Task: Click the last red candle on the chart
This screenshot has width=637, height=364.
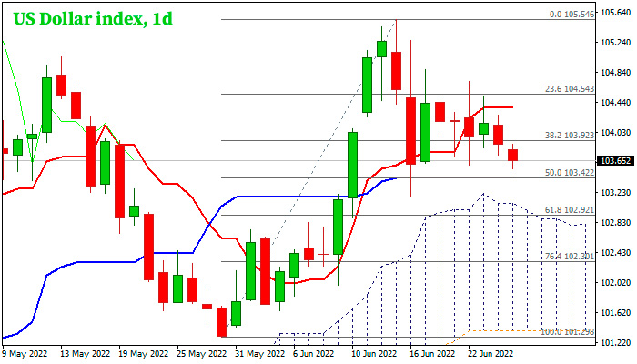Action: 513,155
